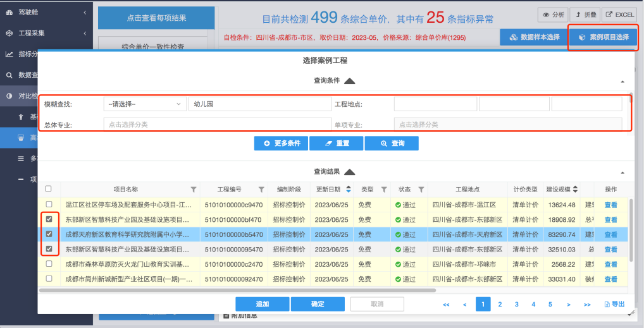This screenshot has width=644, height=328.
Task: Click 数据样本选择 button in background page
Action: [x=535, y=37]
